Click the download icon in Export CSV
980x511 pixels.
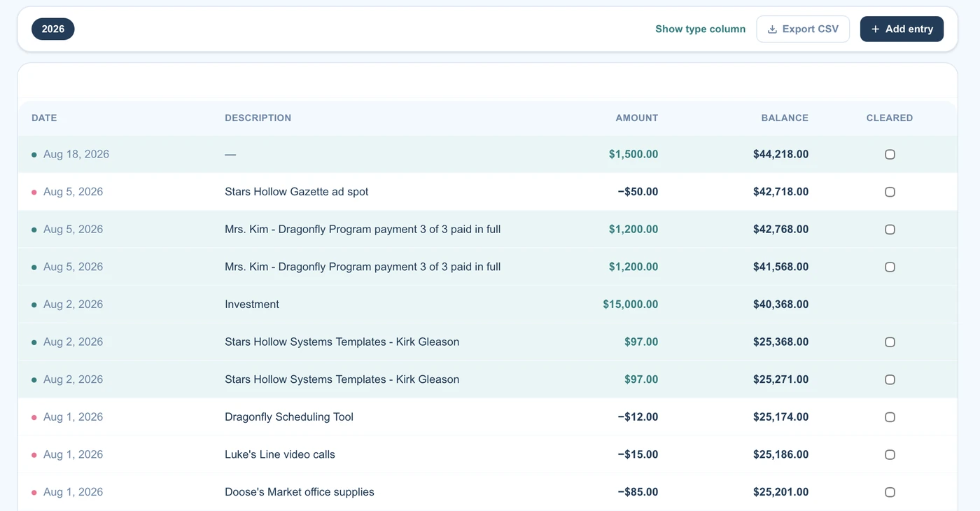(x=773, y=29)
